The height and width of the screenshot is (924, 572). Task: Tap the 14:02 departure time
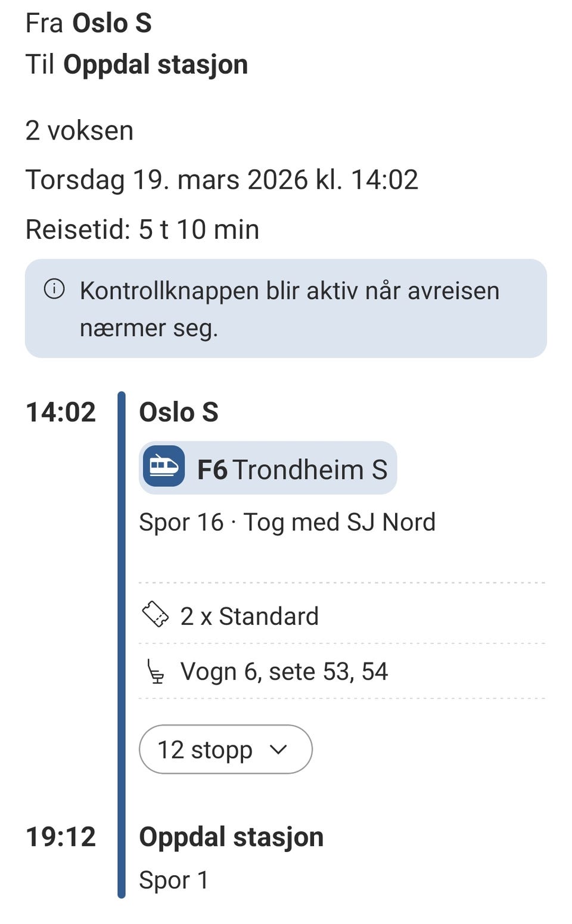61,412
